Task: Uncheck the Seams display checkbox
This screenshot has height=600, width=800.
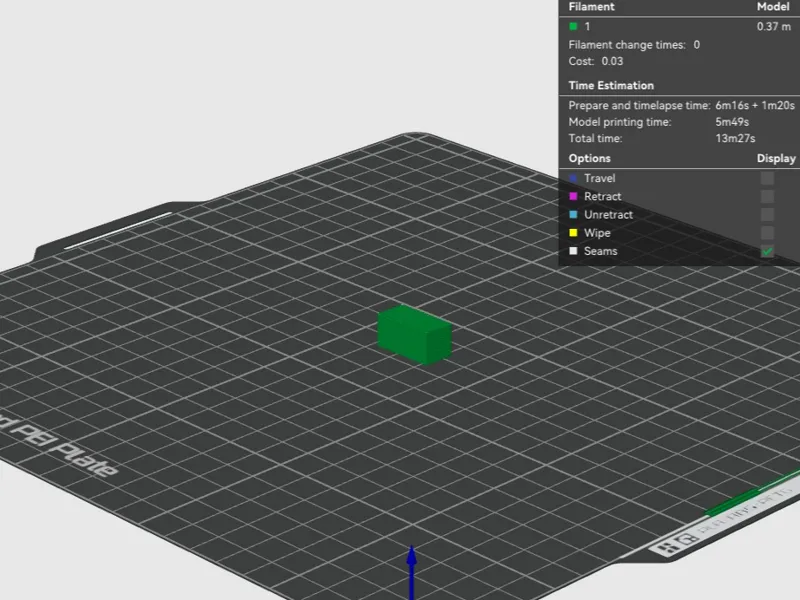Action: click(767, 252)
